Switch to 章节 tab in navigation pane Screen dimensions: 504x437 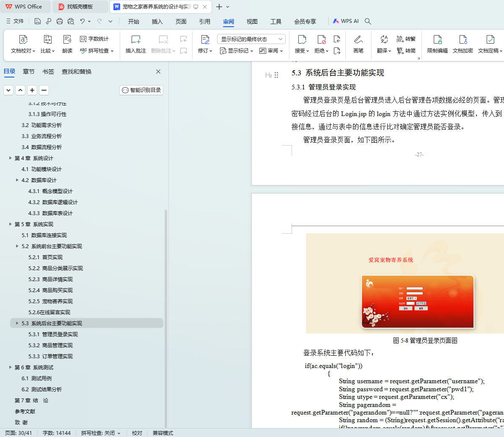pyautogui.click(x=29, y=72)
